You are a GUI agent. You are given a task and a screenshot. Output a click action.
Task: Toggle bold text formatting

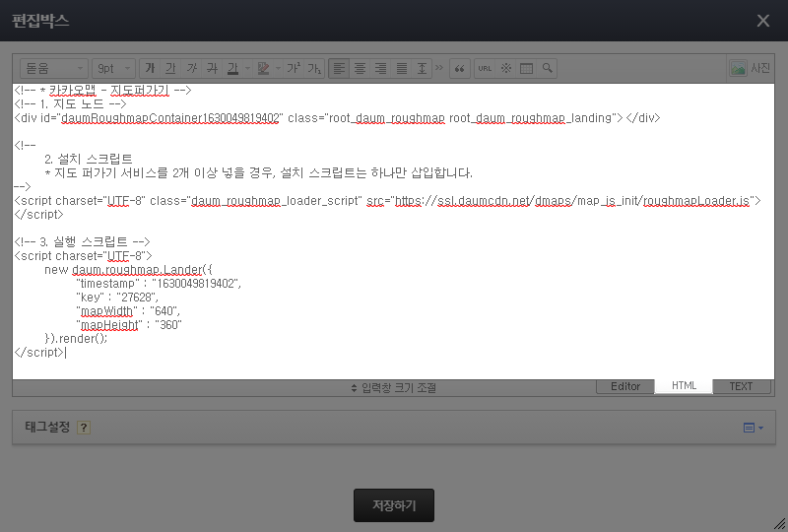click(x=150, y=69)
